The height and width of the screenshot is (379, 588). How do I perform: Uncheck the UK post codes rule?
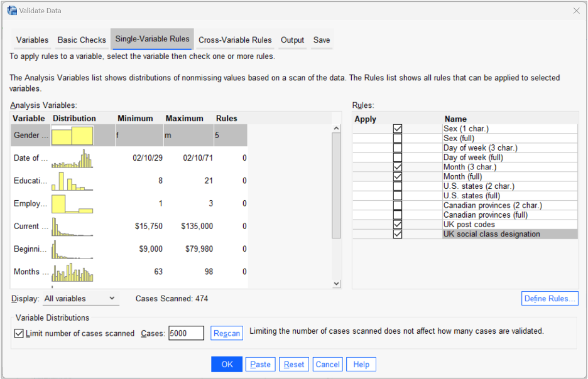click(398, 225)
